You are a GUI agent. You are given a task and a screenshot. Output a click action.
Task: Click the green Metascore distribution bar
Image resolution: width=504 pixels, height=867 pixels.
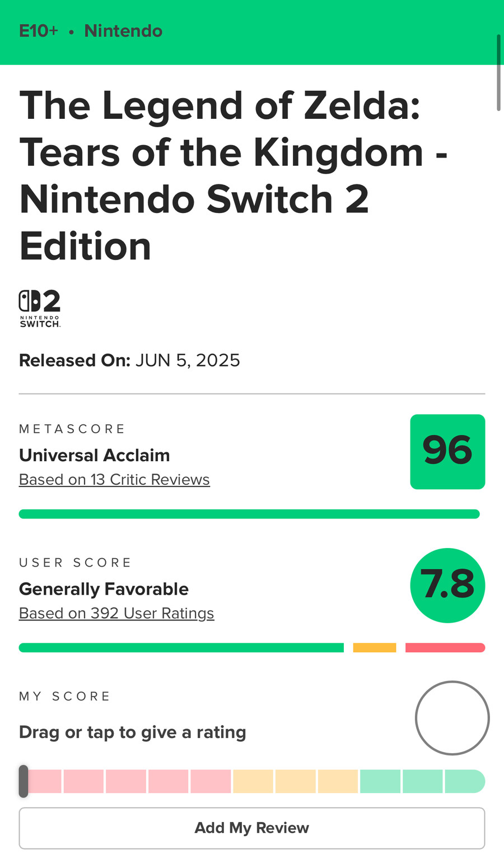249,514
